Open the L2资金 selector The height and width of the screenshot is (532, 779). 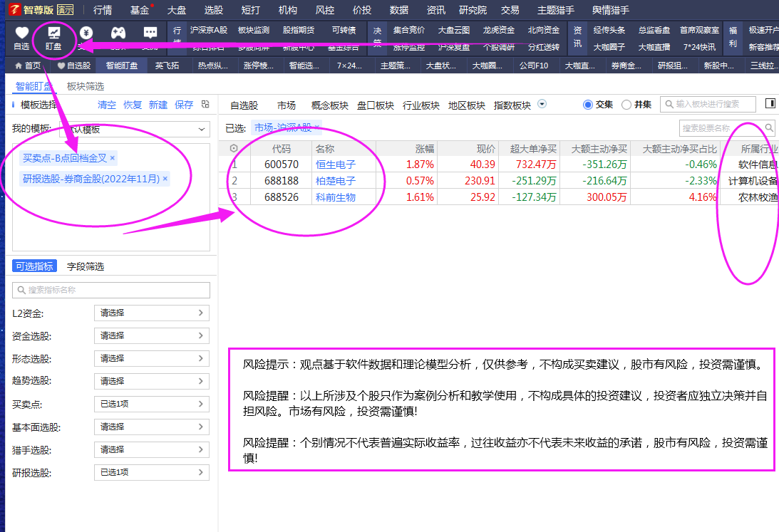tap(152, 313)
